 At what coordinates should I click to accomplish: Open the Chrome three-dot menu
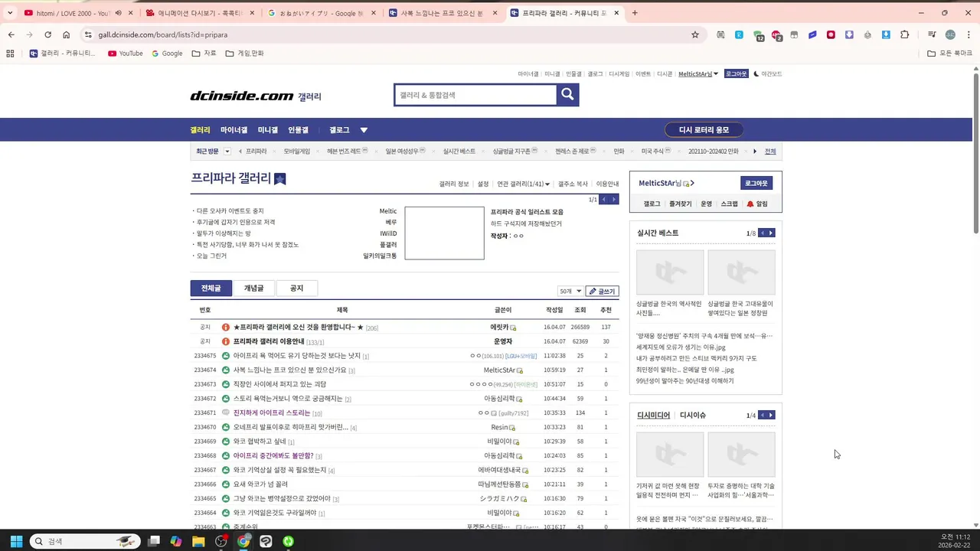point(968,34)
